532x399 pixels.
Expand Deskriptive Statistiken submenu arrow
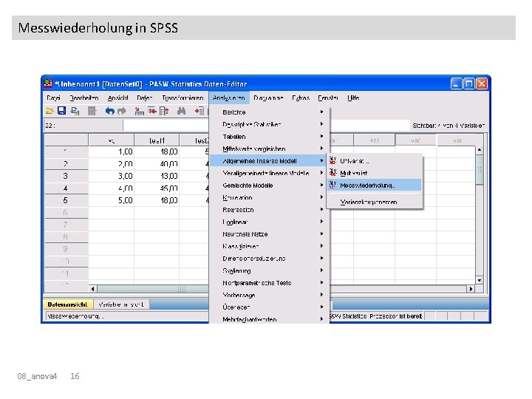(x=321, y=124)
